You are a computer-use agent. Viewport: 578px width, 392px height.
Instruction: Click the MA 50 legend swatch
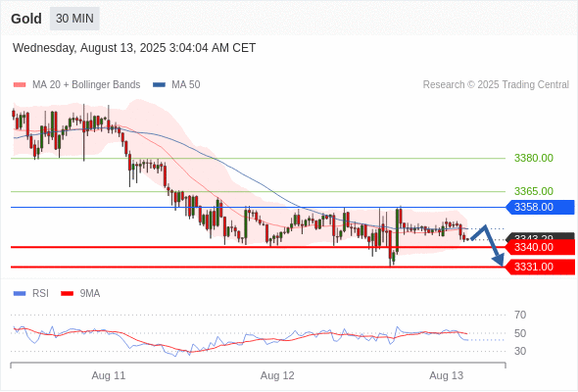[x=159, y=85]
